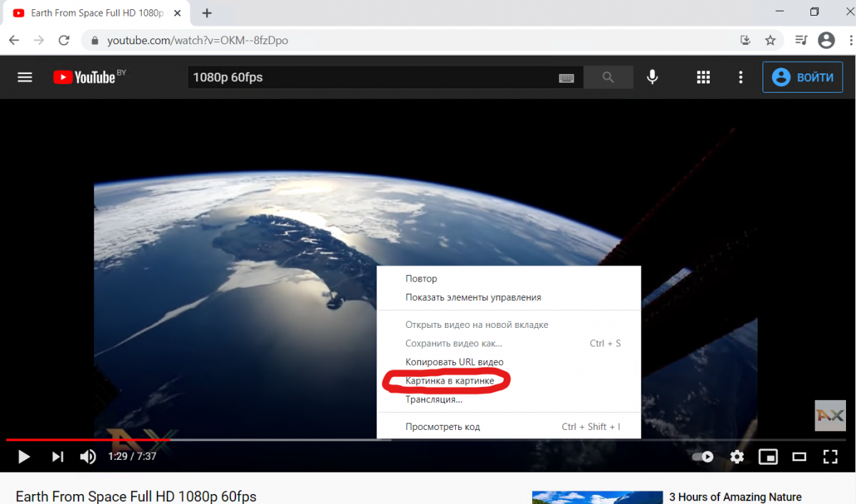Open the three-dot YouTube settings menu
Screen dimensions: 856x504
pyautogui.click(x=741, y=77)
